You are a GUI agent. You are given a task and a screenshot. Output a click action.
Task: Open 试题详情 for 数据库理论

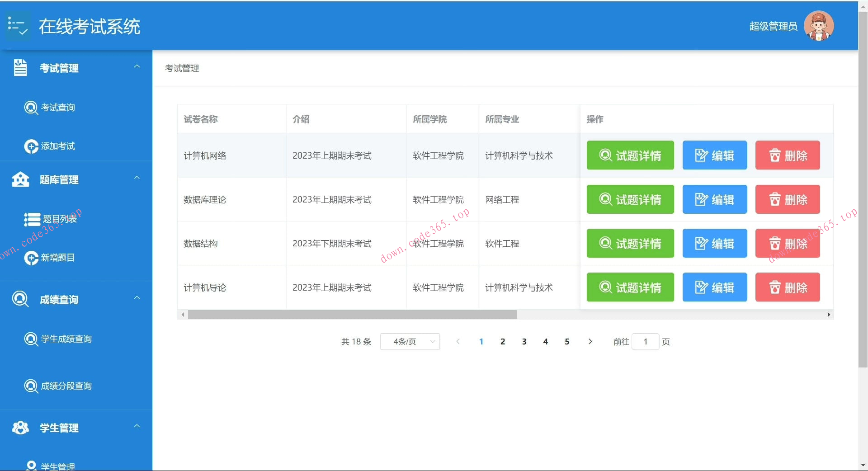[630, 199]
